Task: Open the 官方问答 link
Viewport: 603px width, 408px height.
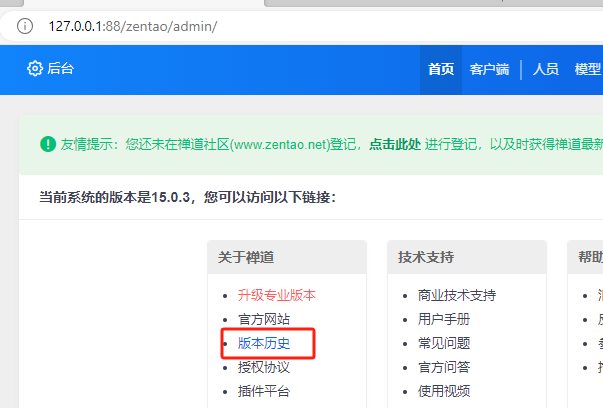Action: coord(444,367)
